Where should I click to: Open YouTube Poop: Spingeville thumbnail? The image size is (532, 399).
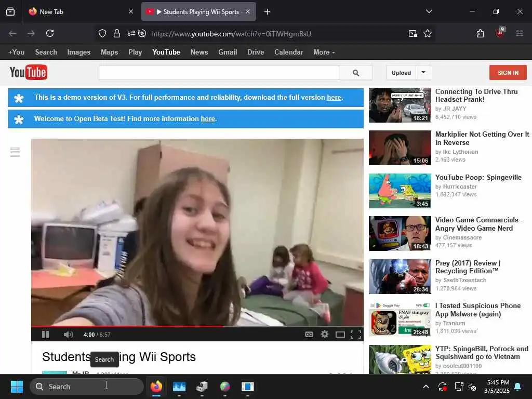[400, 191]
